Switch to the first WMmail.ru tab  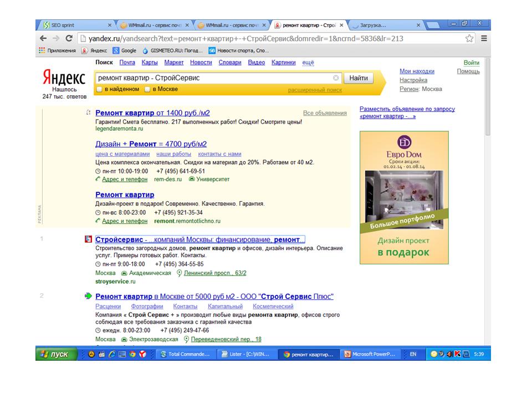pyautogui.click(x=155, y=25)
